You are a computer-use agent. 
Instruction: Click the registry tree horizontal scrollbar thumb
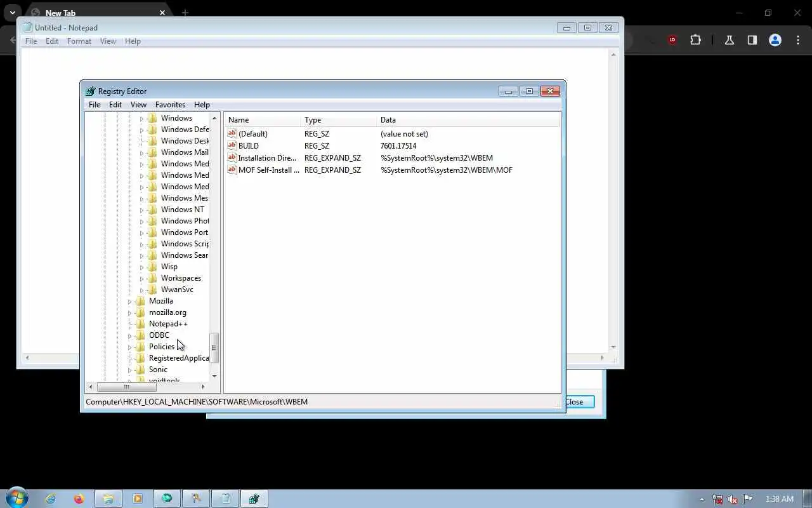[126, 387]
